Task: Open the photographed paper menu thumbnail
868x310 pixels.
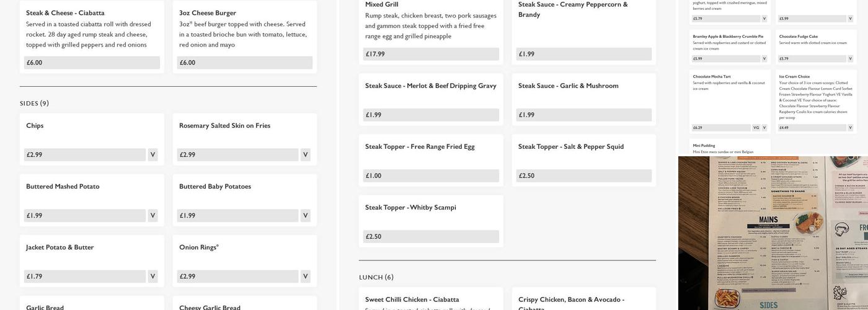Action: tap(773, 232)
